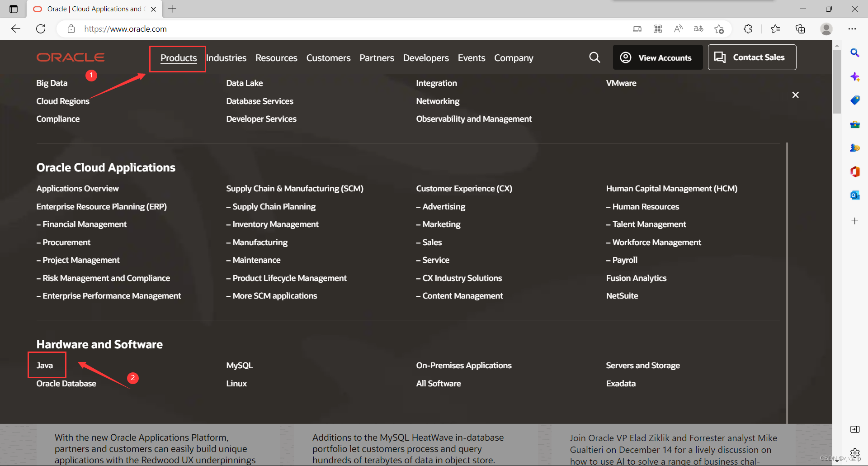The width and height of the screenshot is (868, 466).
Task: Open tab actions menu icon
Action: point(14,9)
